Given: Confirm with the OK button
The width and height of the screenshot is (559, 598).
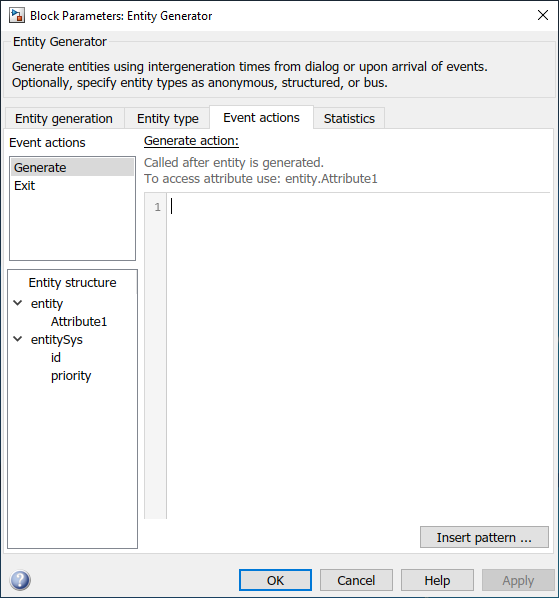Looking at the screenshot, I should point(275,580).
